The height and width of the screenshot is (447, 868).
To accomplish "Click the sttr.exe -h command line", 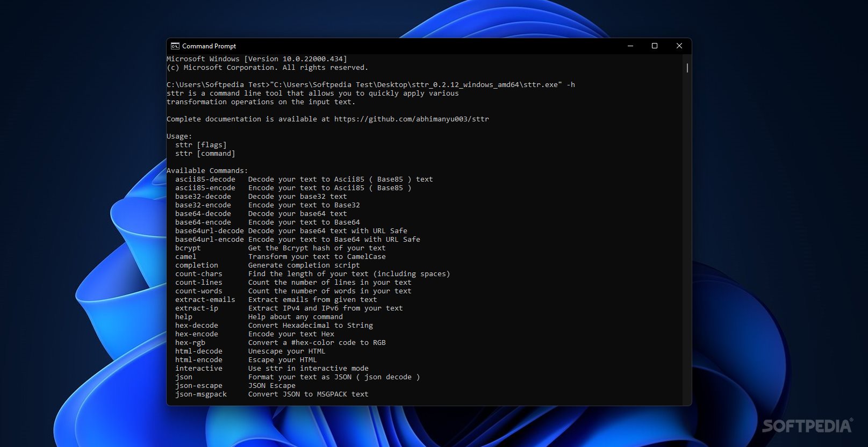I will [371, 85].
